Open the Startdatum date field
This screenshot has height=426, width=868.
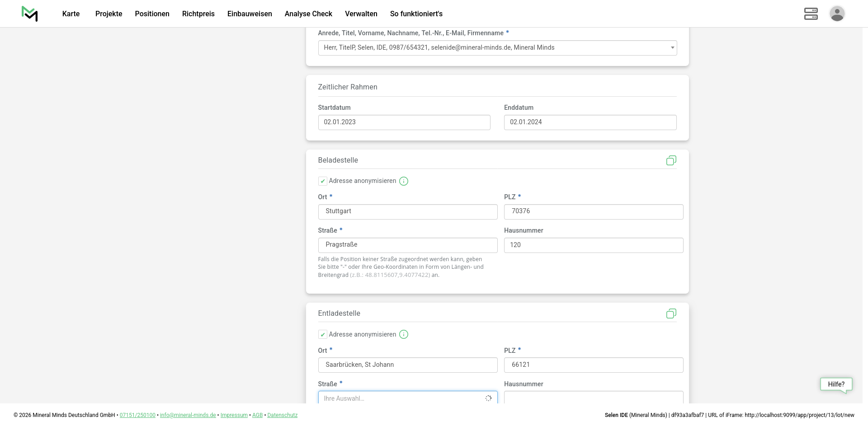coord(404,122)
